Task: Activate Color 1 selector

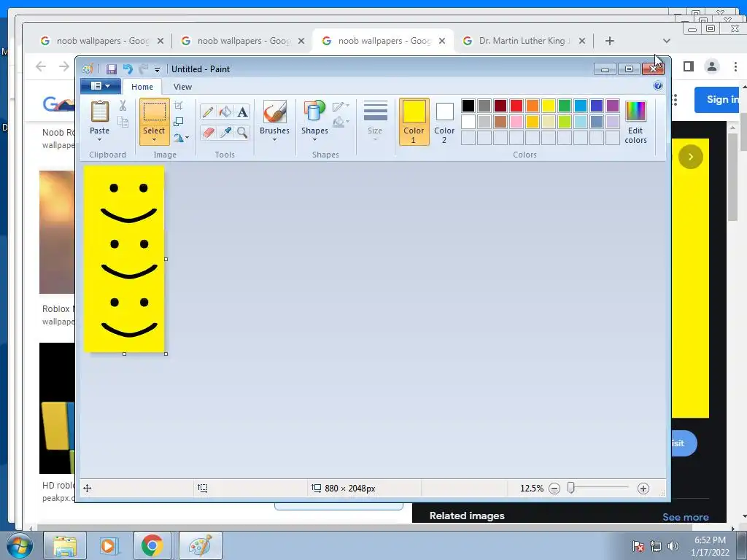Action: tap(414, 122)
